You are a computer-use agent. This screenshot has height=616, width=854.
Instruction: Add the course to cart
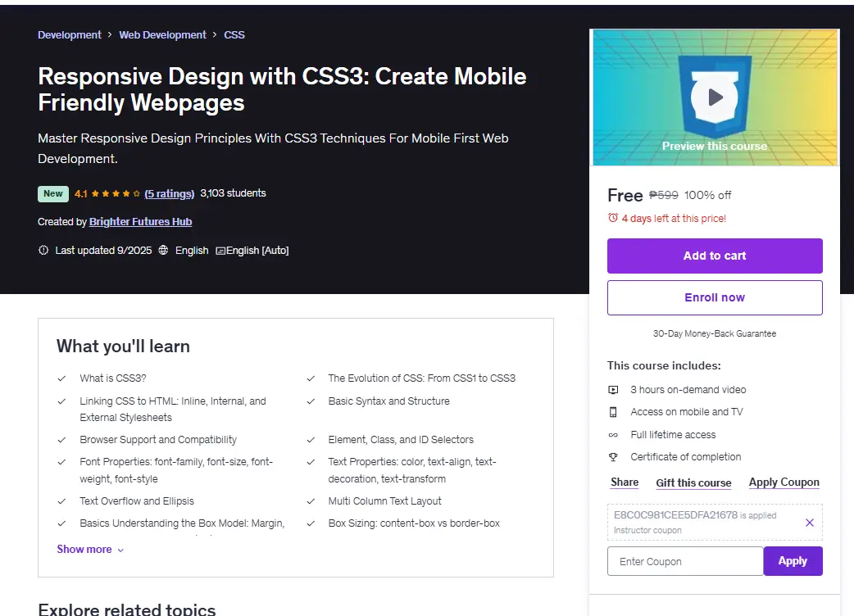[x=715, y=256]
